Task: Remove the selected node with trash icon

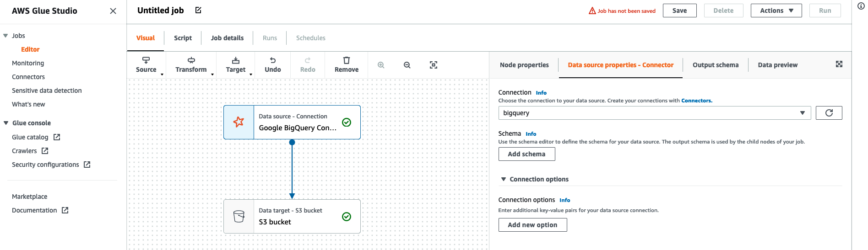Action: coord(347,64)
